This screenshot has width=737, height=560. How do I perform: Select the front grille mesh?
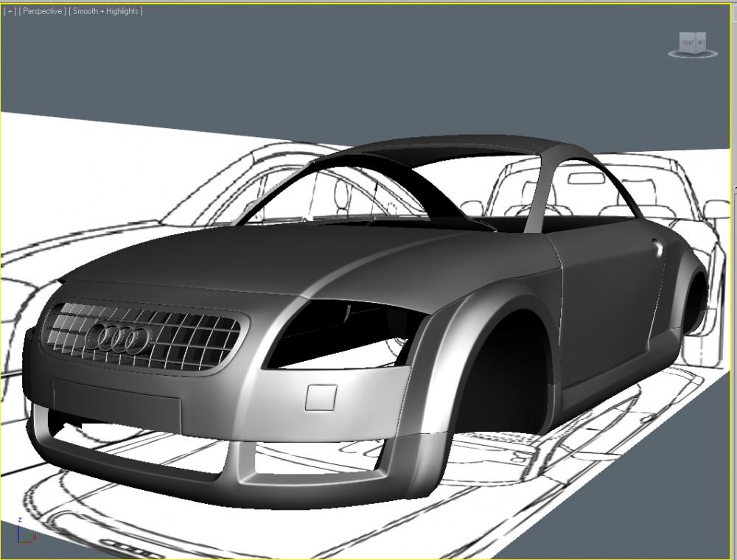point(144,335)
